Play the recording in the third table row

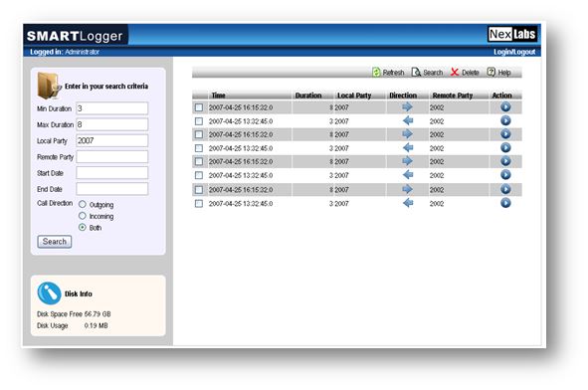[x=505, y=134]
